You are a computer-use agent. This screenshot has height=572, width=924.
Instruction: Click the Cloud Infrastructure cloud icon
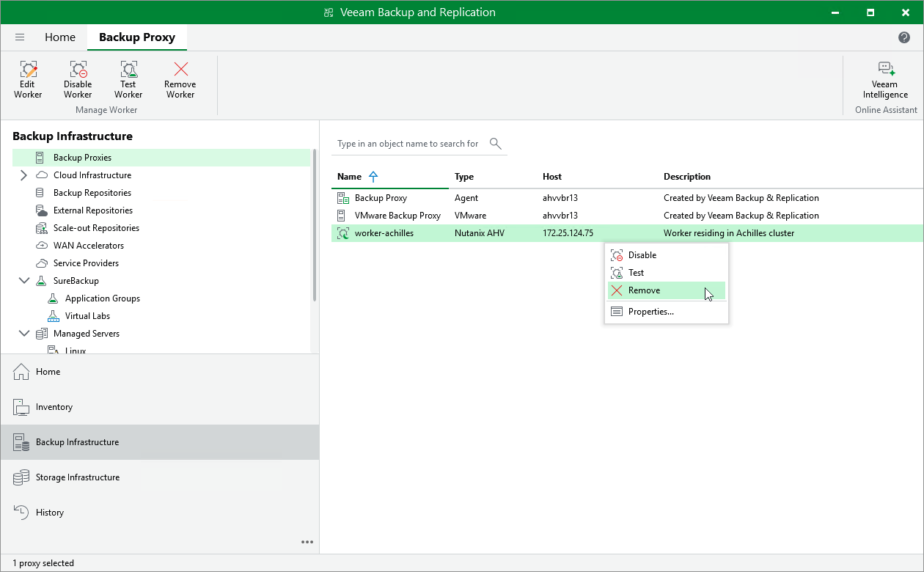click(42, 175)
